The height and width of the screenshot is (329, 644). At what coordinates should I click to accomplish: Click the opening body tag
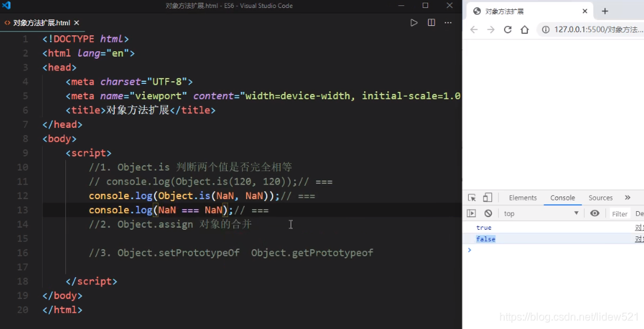point(59,139)
